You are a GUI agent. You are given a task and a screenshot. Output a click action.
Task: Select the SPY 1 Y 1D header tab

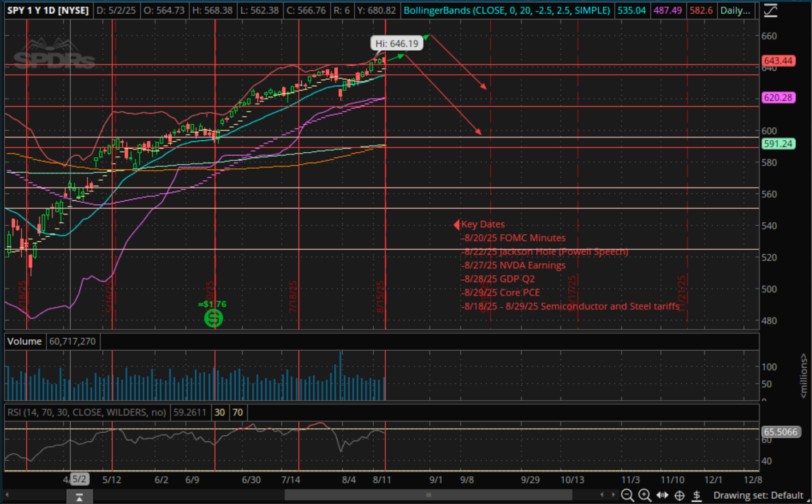[x=48, y=10]
